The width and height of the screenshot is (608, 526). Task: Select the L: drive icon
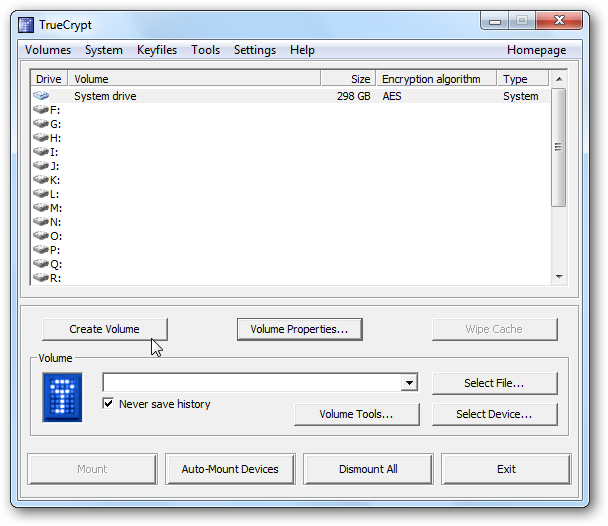click(x=41, y=193)
